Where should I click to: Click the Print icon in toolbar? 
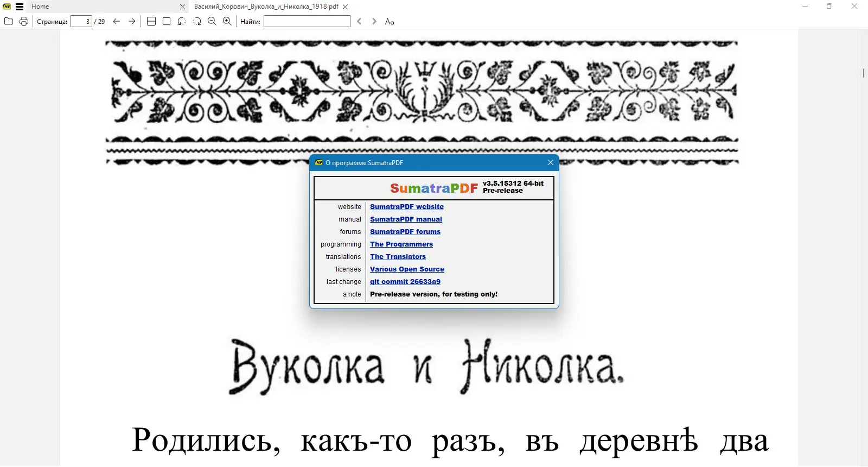tap(24, 21)
